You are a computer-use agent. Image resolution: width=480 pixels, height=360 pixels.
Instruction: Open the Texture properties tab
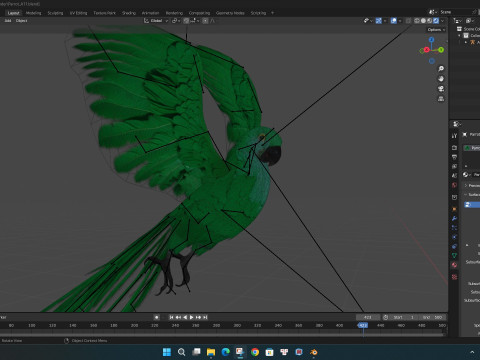tap(454, 277)
